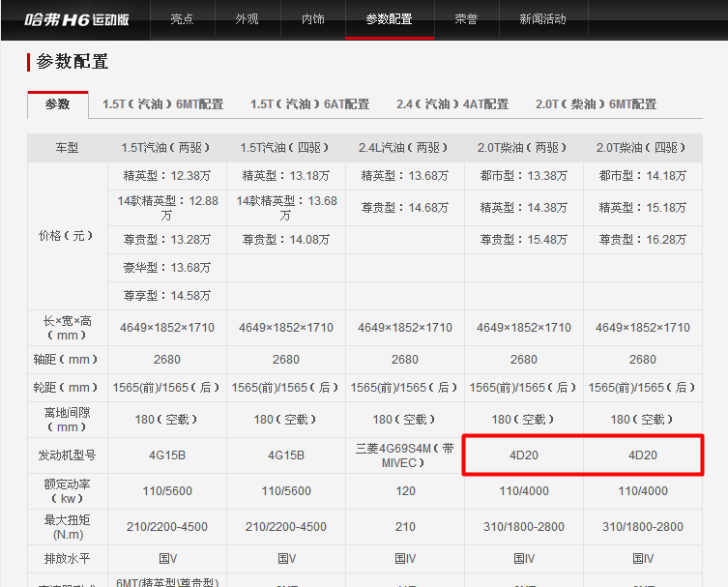The image size is (728, 587).
Task: Click the 三菱4G69S4M(带MIVEC) engine cell
Action: (404, 455)
